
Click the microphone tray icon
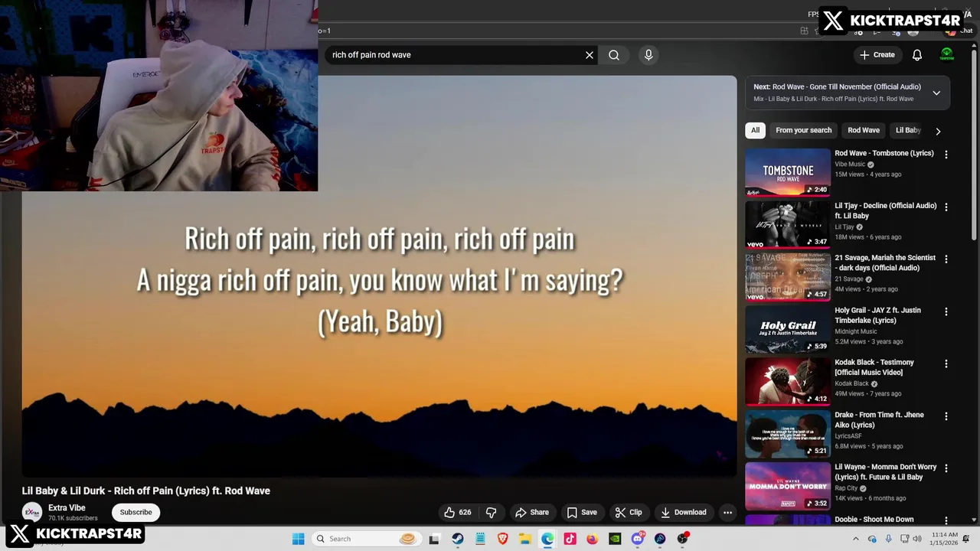(889, 539)
